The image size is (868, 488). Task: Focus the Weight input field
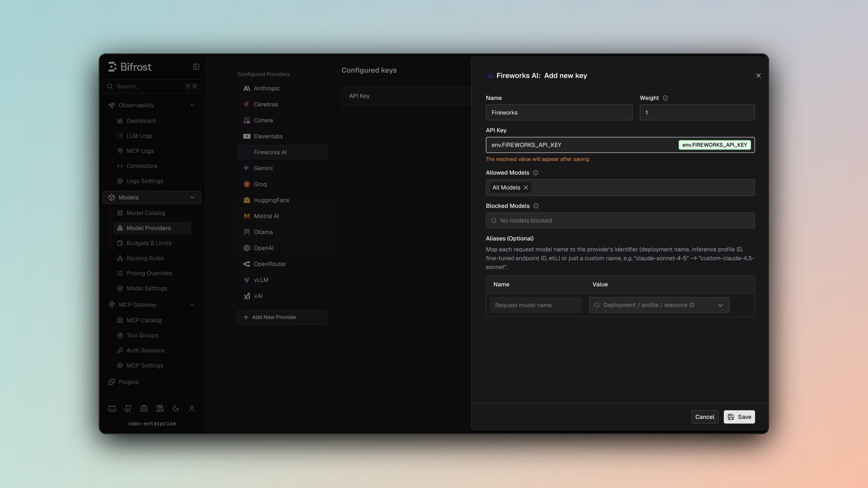click(x=697, y=113)
